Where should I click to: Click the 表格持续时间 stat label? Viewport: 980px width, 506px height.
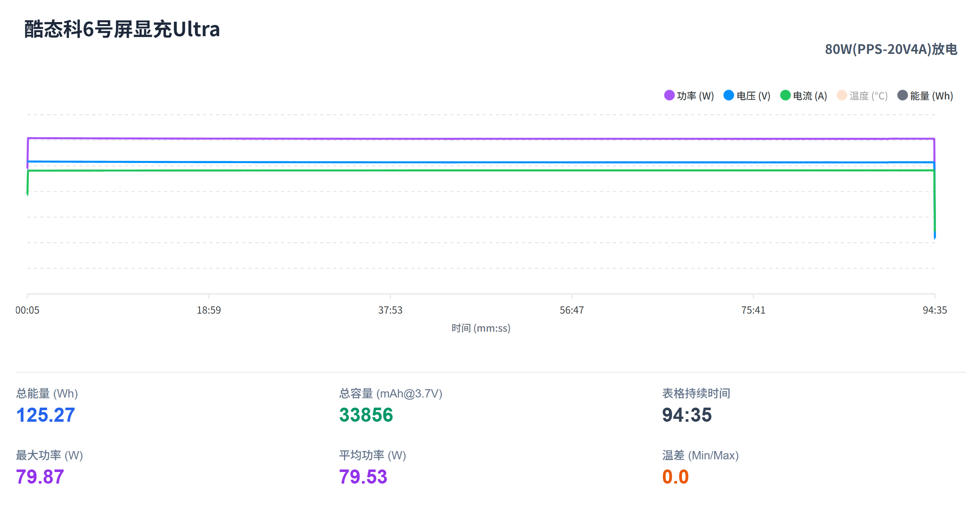pos(696,393)
